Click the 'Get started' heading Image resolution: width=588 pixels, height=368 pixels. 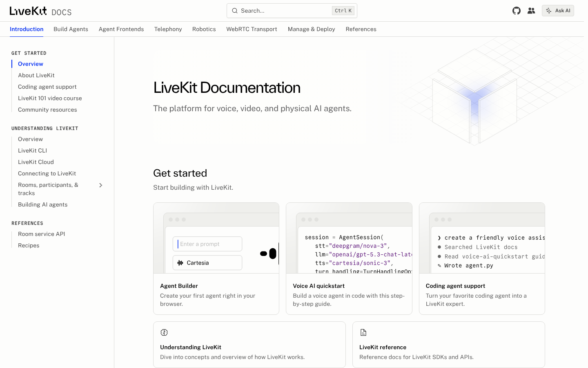[x=180, y=173]
